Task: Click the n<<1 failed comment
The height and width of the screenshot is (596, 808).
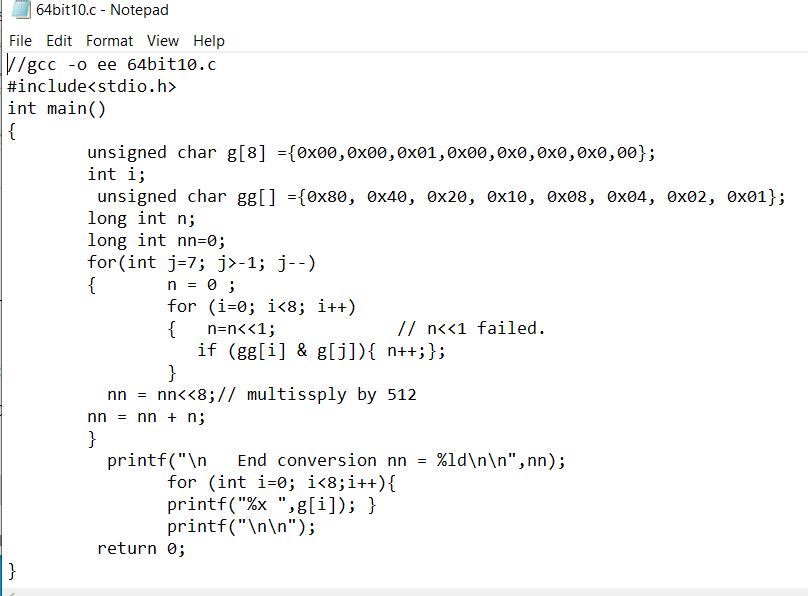Action: [x=471, y=328]
